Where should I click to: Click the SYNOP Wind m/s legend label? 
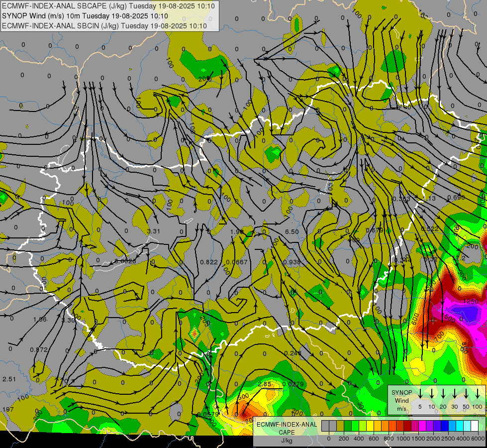click(x=402, y=400)
